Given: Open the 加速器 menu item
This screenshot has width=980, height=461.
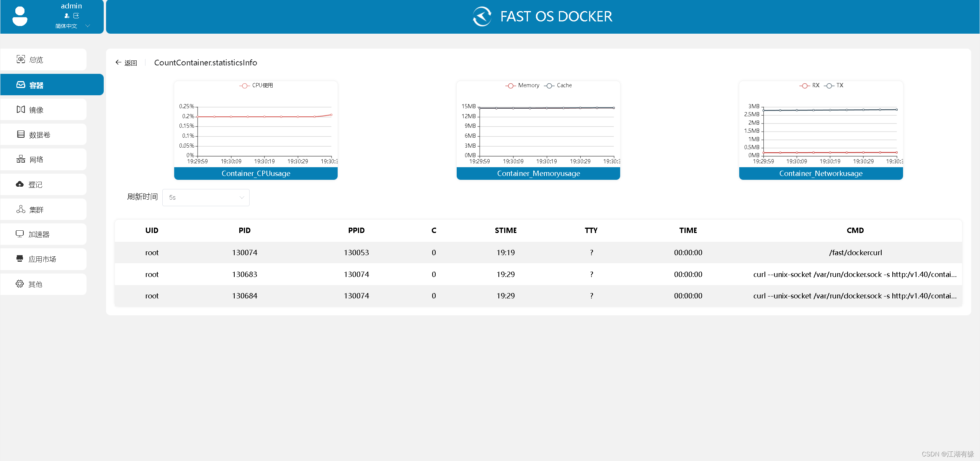Looking at the screenshot, I should pyautogui.click(x=44, y=234).
